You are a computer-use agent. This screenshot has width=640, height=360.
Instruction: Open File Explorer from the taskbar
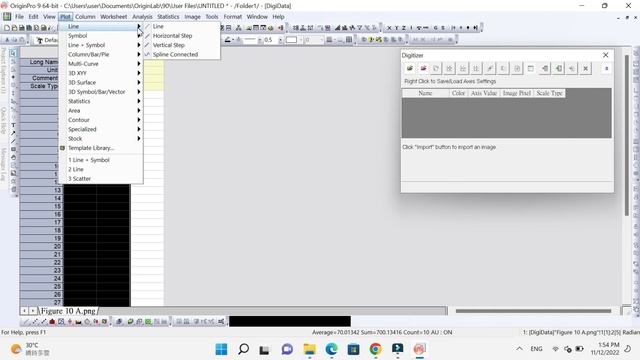pyautogui.click(x=309, y=349)
